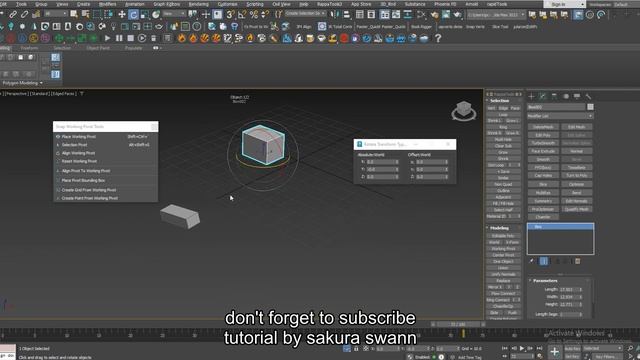Choose the Select and Scale tool
This screenshot has width=640, height=360.
tap(144, 15)
